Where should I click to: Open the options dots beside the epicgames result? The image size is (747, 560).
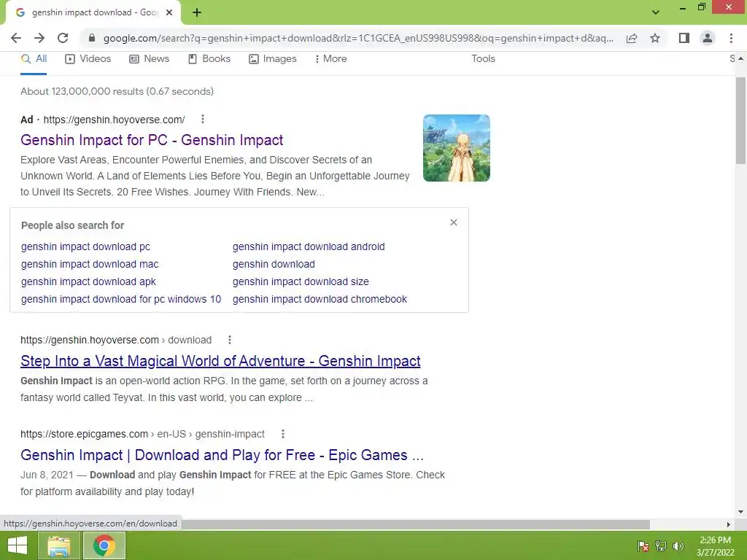point(283,434)
